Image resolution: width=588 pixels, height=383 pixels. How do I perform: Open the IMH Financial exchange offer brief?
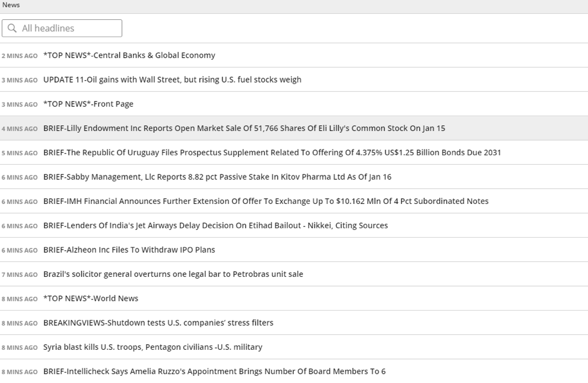[x=266, y=201]
